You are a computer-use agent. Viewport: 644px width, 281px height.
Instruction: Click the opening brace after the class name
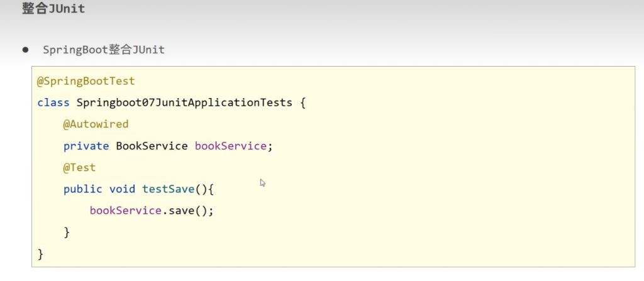(303, 102)
